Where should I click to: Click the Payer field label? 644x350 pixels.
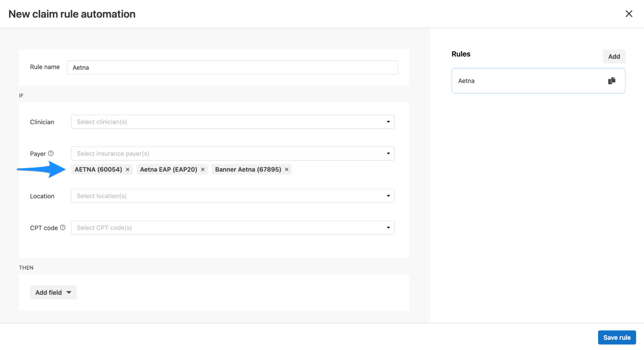(38, 154)
